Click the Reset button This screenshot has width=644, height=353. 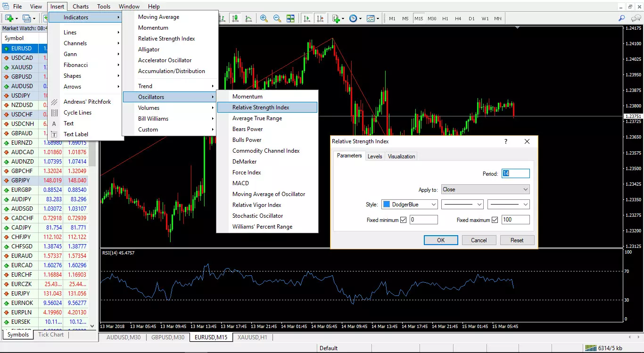coord(517,240)
